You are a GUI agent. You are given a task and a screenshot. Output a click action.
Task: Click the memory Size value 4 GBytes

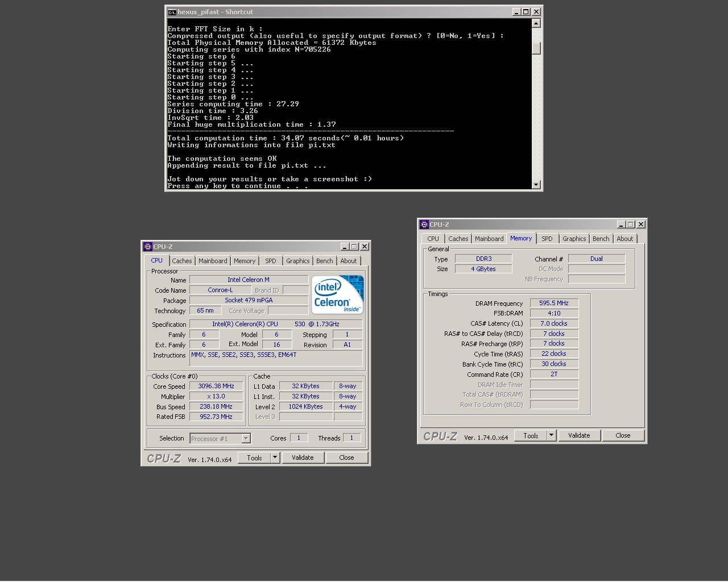[483, 269]
